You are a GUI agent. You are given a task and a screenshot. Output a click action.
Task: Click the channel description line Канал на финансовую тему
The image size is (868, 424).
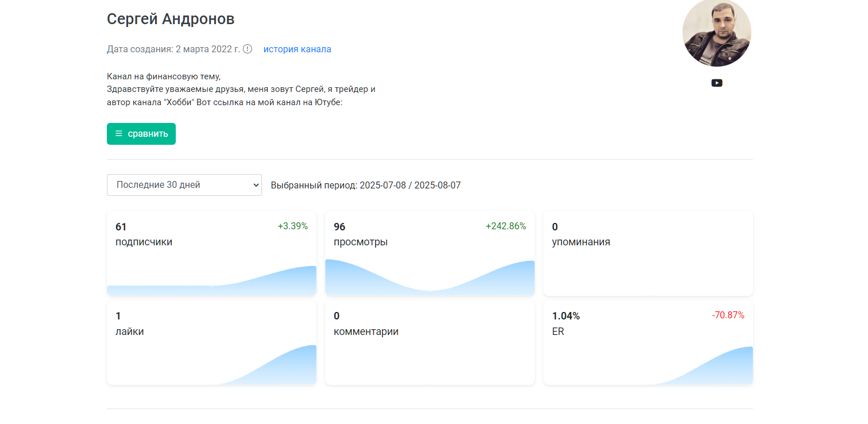tap(164, 76)
